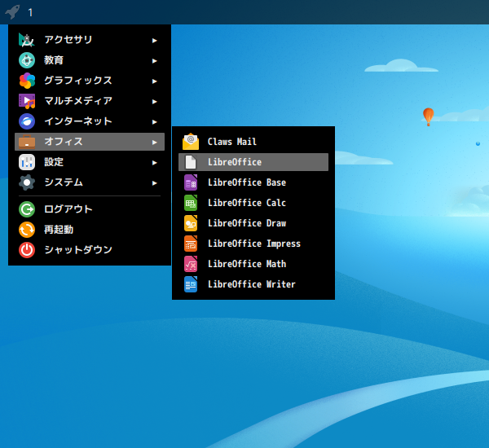Launch LibreOffice Base text entry
The width and height of the screenshot is (489, 448).
[x=247, y=182]
